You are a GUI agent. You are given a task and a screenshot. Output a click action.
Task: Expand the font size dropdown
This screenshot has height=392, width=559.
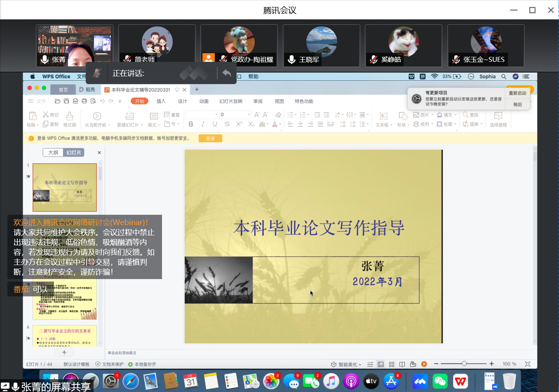click(x=249, y=115)
